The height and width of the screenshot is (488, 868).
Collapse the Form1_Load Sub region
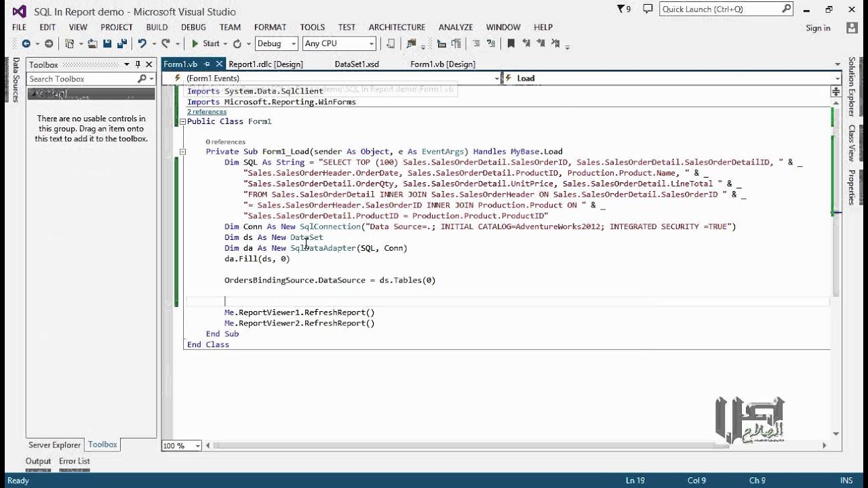182,152
